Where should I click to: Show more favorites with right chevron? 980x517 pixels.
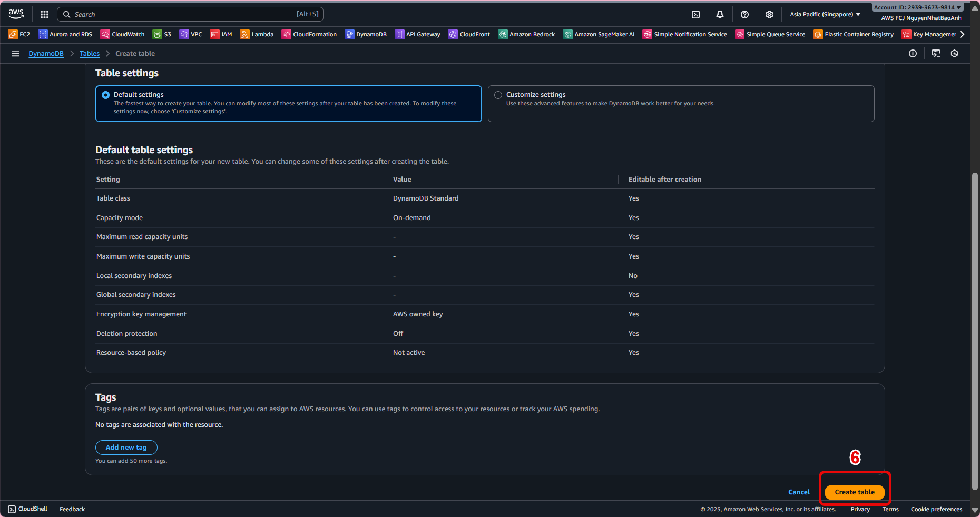[x=962, y=34]
